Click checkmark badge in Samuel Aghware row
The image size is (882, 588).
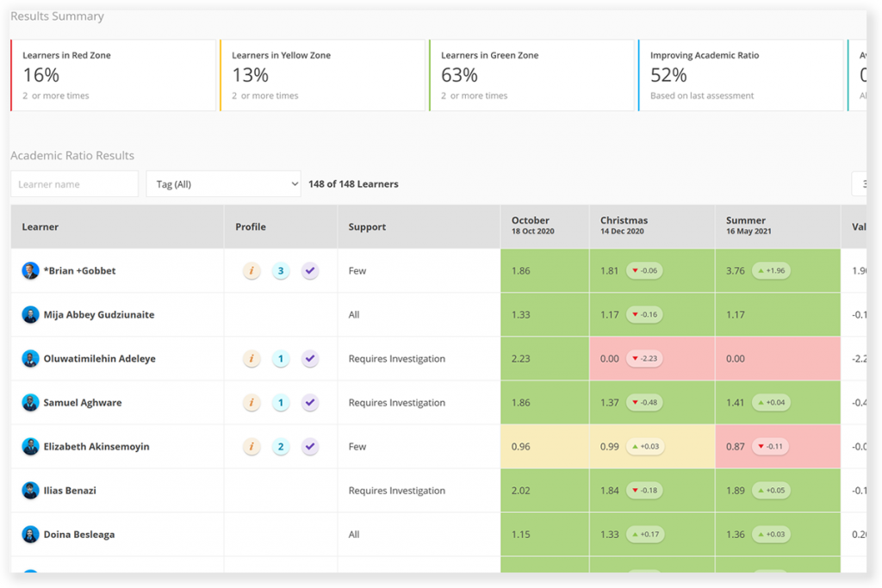coord(310,403)
